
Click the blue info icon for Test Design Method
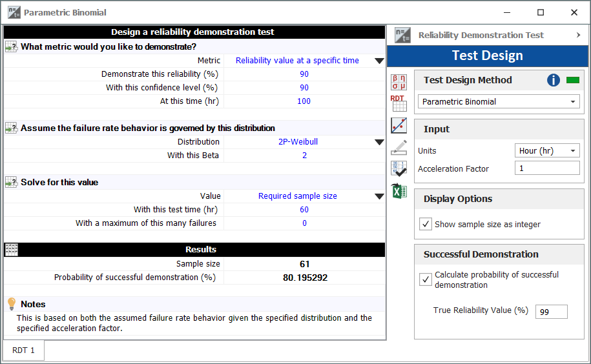[554, 80]
